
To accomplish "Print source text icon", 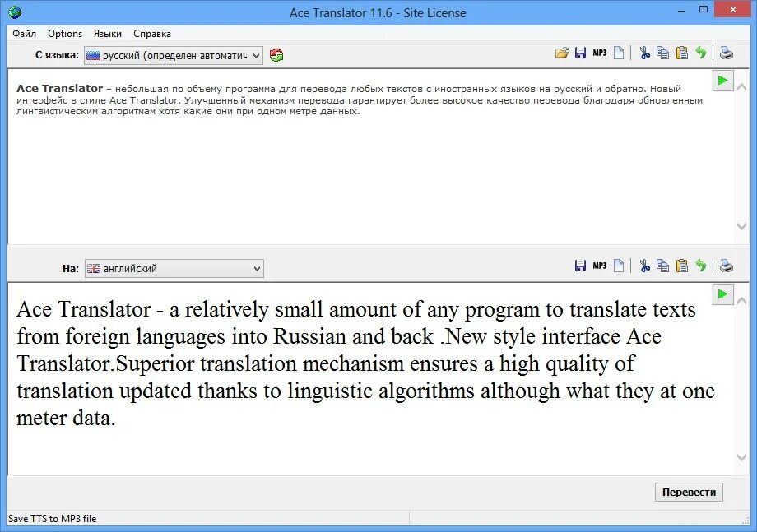I will coord(726,53).
